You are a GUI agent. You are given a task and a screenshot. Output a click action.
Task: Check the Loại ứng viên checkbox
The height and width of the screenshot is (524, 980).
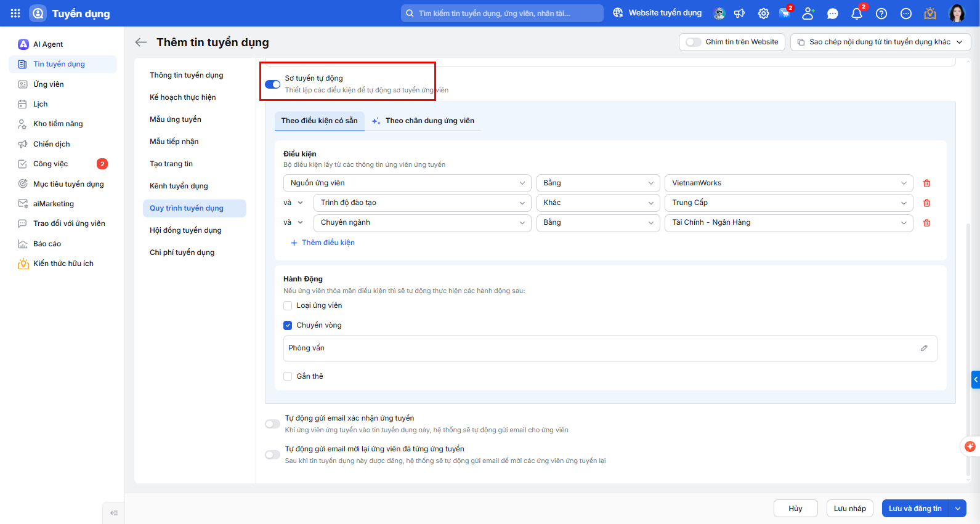click(x=288, y=305)
